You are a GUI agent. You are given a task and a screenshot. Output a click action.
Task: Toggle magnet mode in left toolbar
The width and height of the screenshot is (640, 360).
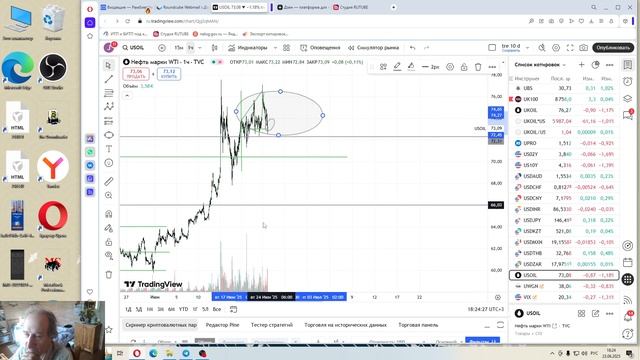[x=109, y=214]
